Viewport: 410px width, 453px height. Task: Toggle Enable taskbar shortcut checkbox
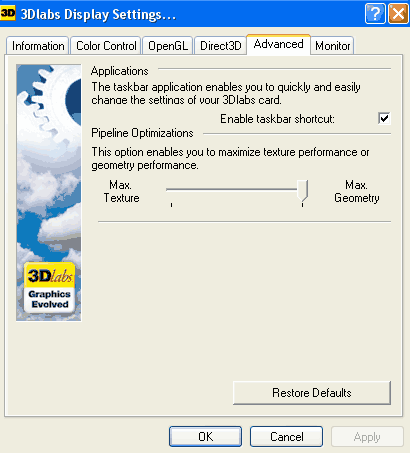(x=384, y=118)
